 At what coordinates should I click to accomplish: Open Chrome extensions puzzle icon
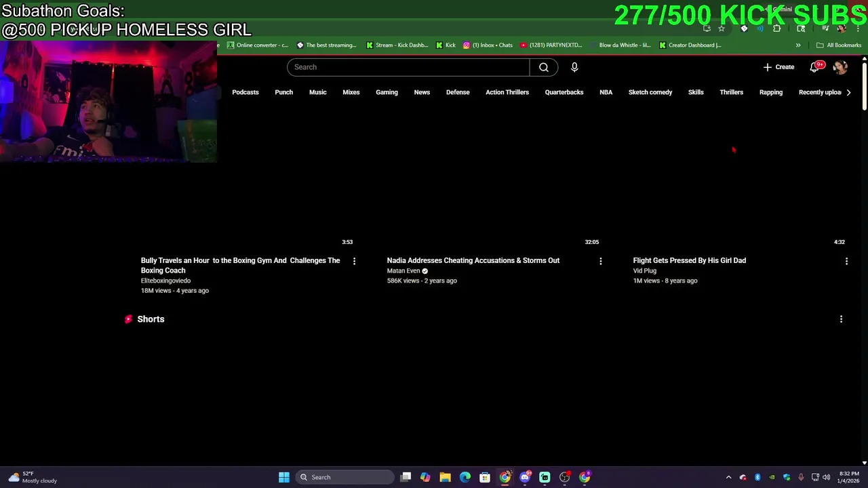click(x=777, y=28)
